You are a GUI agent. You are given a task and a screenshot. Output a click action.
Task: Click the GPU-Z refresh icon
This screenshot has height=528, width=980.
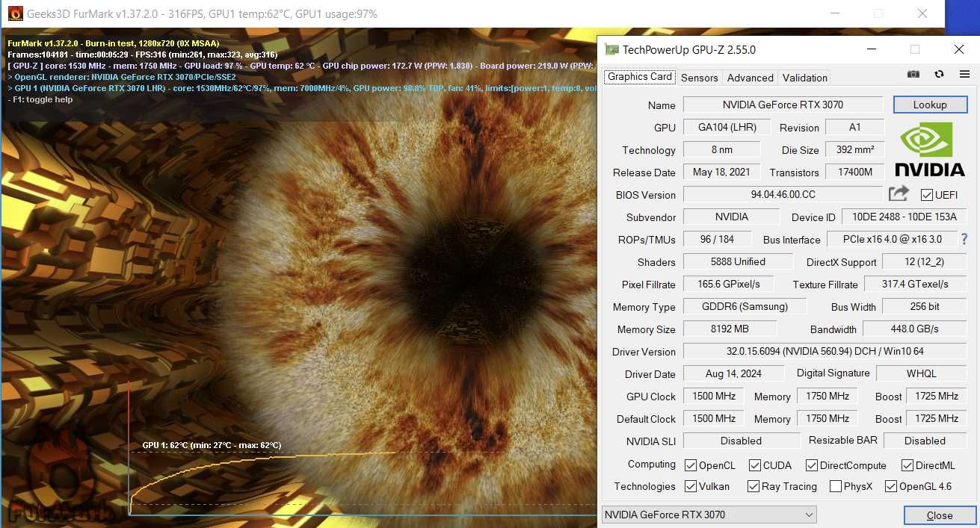(x=939, y=75)
